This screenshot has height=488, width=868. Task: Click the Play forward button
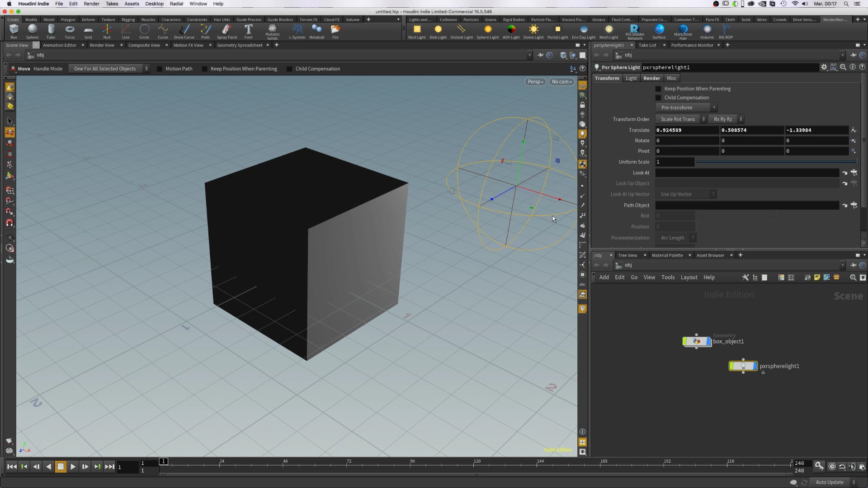[x=73, y=467]
